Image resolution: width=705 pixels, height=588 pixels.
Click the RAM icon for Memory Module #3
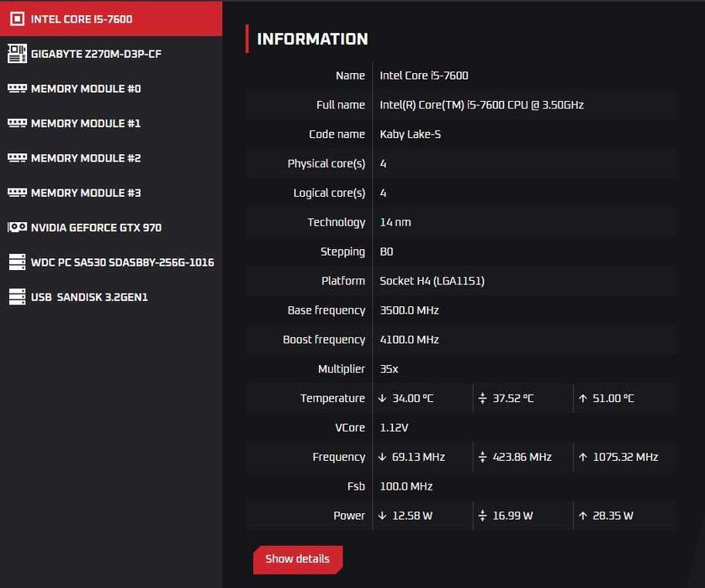pyautogui.click(x=17, y=193)
